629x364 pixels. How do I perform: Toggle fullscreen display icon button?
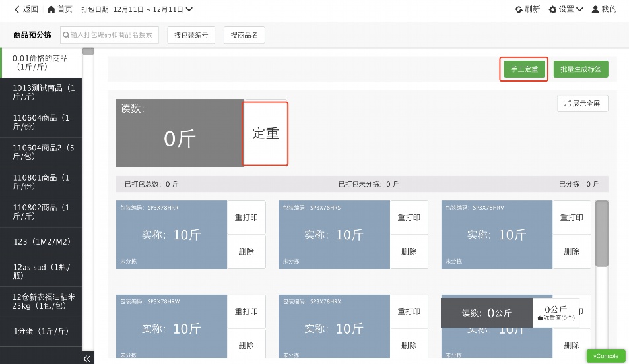pos(567,104)
